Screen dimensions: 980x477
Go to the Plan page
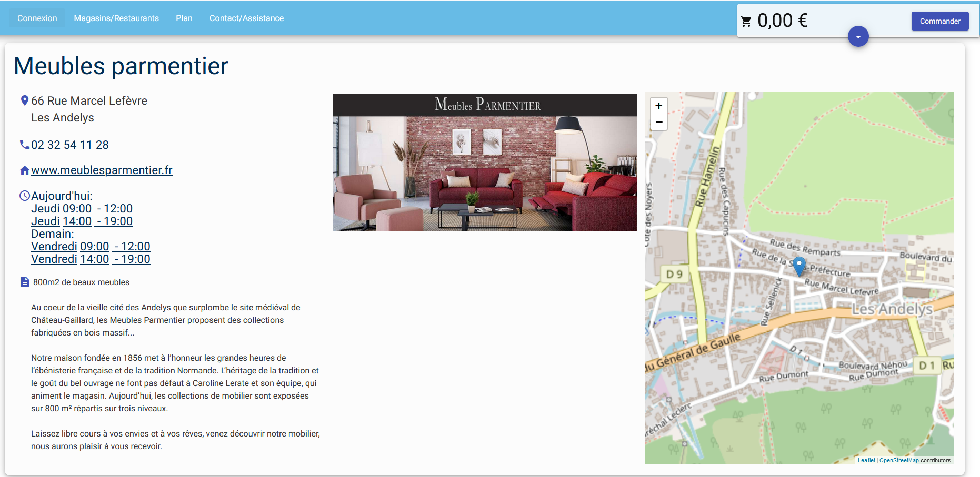[x=184, y=18]
